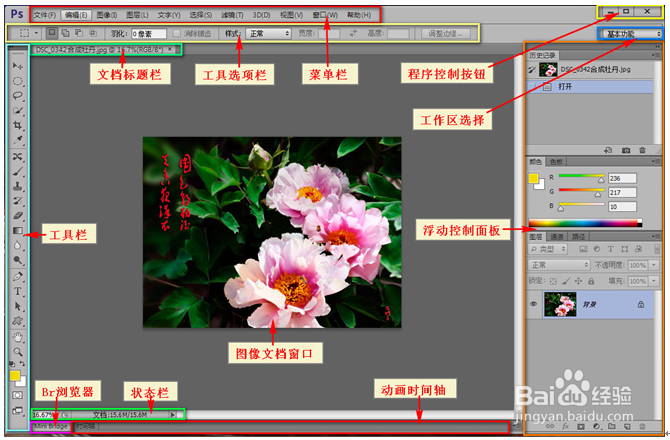The width and height of the screenshot is (670, 440).
Task: Switch to the 路径 paths tab
Action: click(x=578, y=236)
